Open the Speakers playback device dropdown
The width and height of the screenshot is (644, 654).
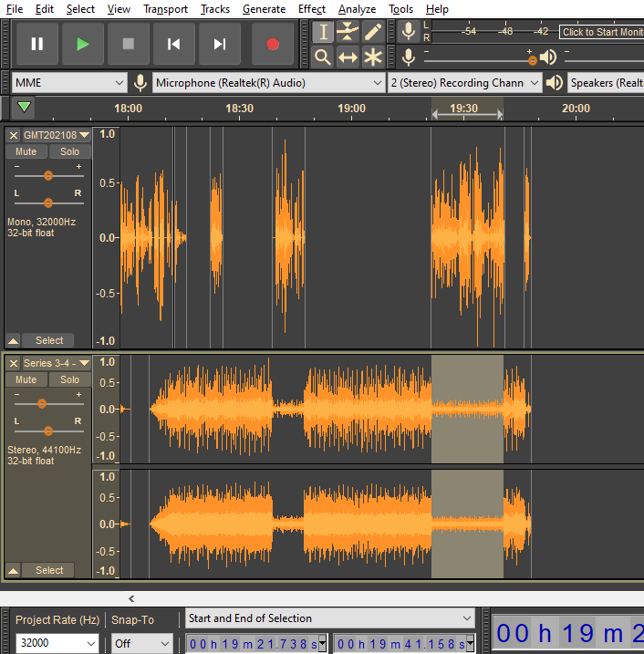pyautogui.click(x=606, y=83)
